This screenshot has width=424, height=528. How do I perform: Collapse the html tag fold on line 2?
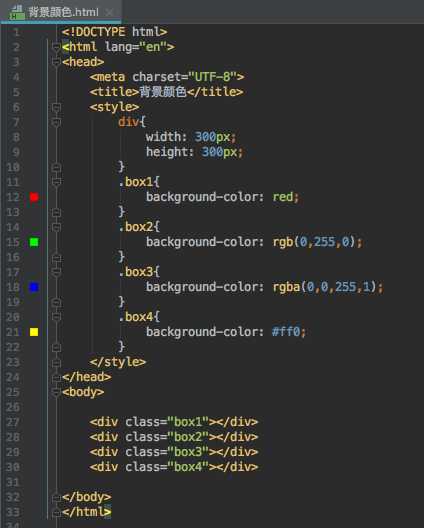pyautogui.click(x=57, y=47)
